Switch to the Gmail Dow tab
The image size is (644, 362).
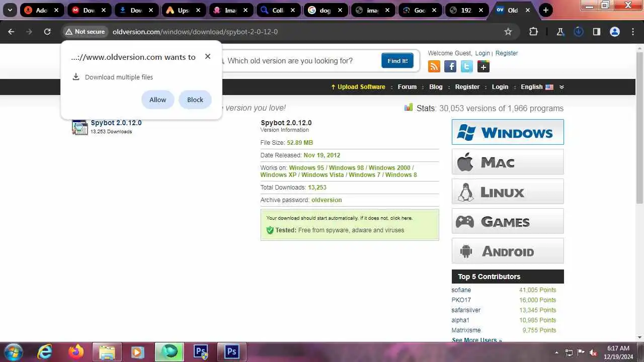coord(89,10)
